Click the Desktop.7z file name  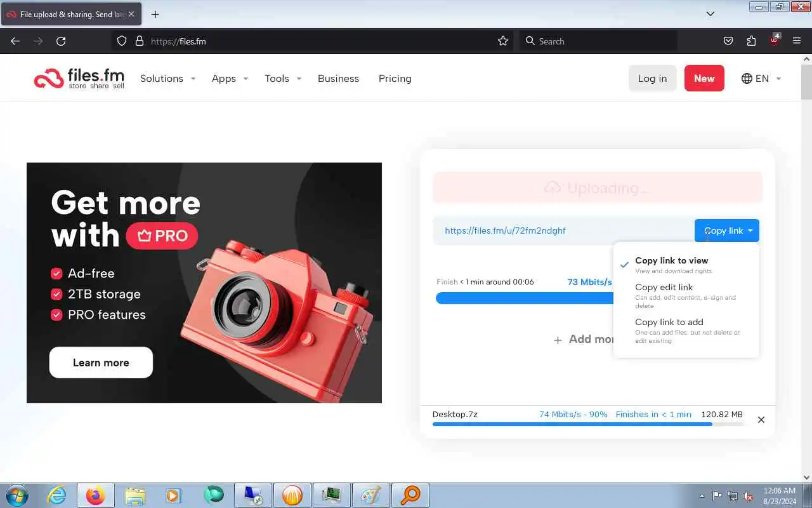point(455,414)
